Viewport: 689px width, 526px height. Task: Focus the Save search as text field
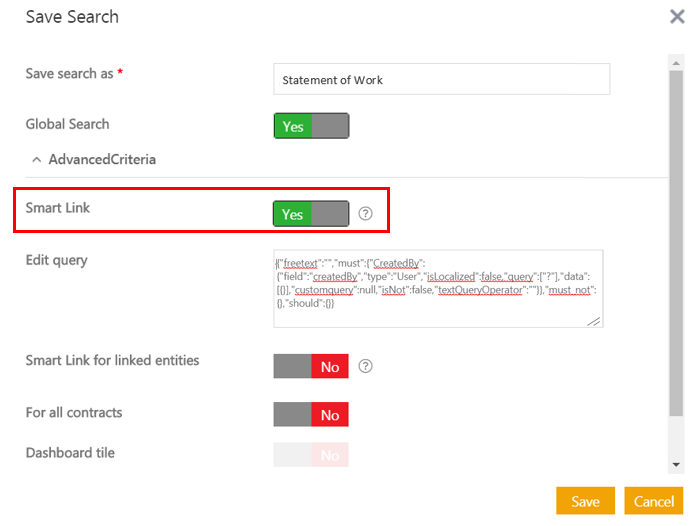(x=441, y=79)
